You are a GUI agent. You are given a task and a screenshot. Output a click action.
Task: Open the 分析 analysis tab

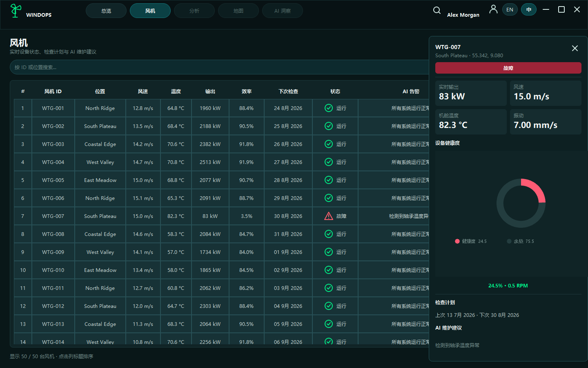pyautogui.click(x=194, y=11)
